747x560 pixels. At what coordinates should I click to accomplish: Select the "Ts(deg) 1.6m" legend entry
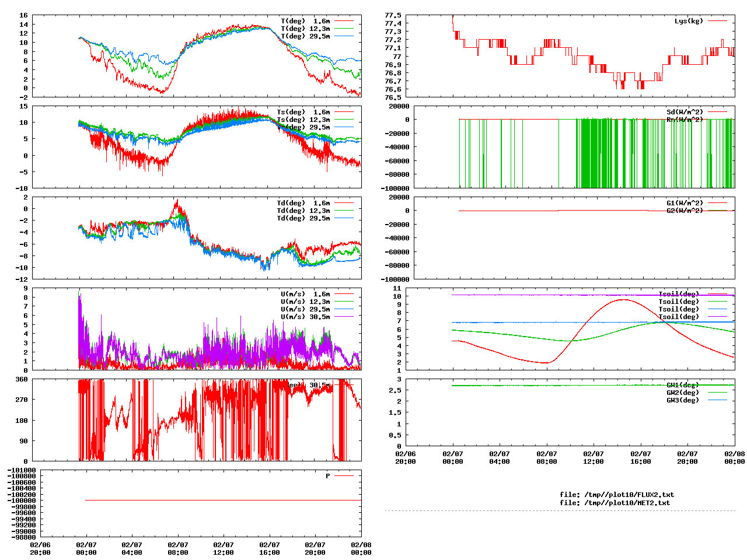tap(303, 112)
